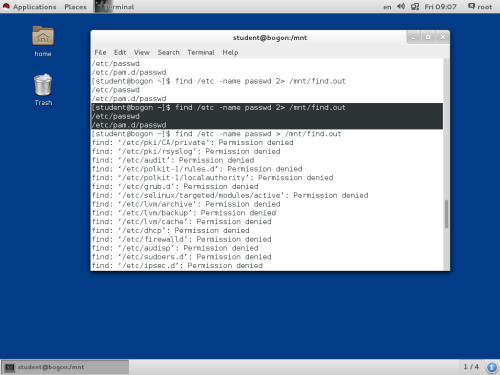This screenshot has width=500, height=375.
Task: Open the terminal Edit menu
Action: click(120, 52)
